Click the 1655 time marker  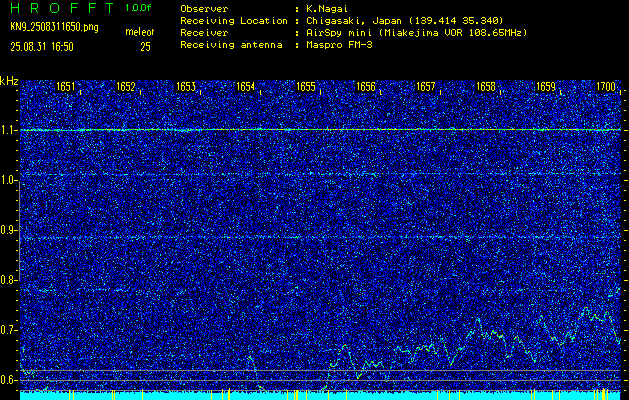coord(306,87)
